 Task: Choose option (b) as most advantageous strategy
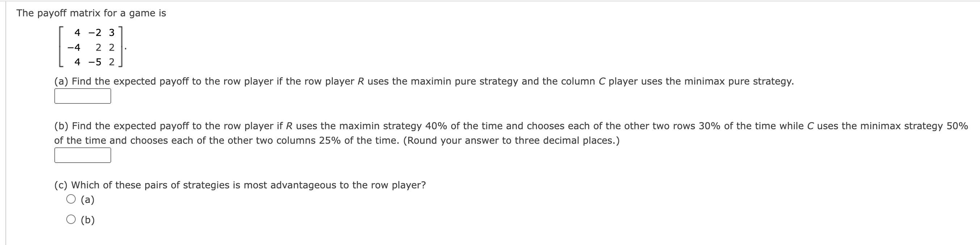[71, 219]
